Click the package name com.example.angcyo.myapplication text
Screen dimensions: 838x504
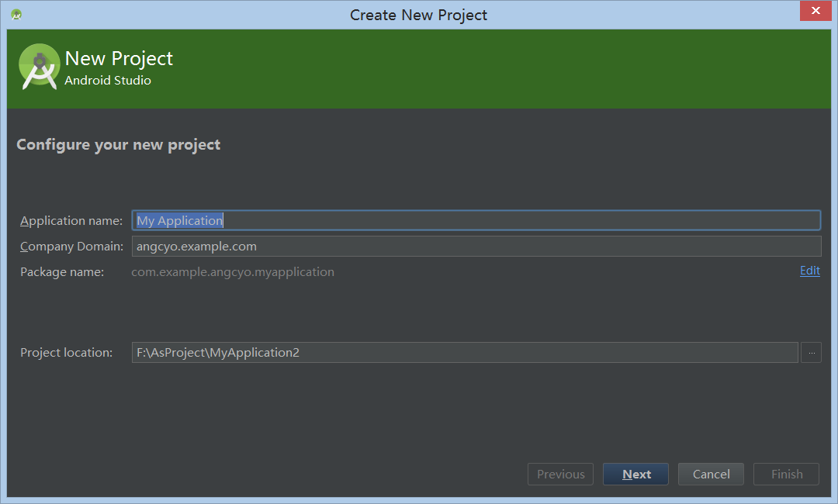233,272
